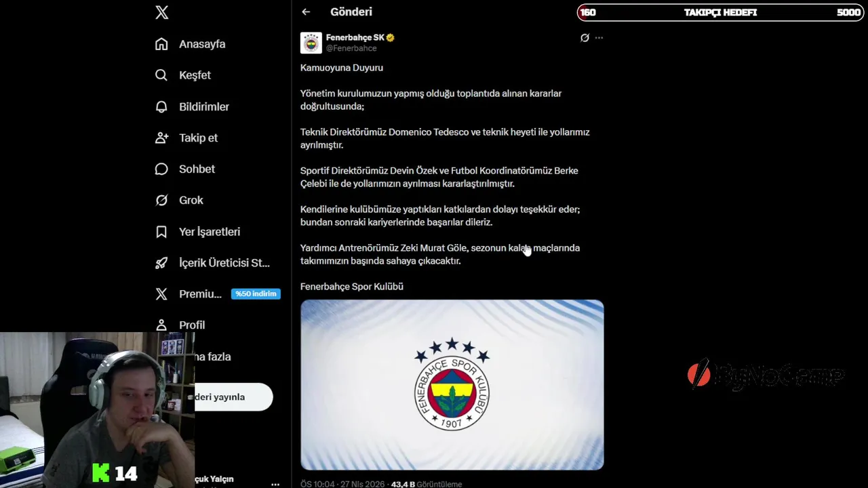Image resolution: width=868 pixels, height=488 pixels.
Task: Open Yer İşaretleri bookmark icon
Action: [161, 232]
